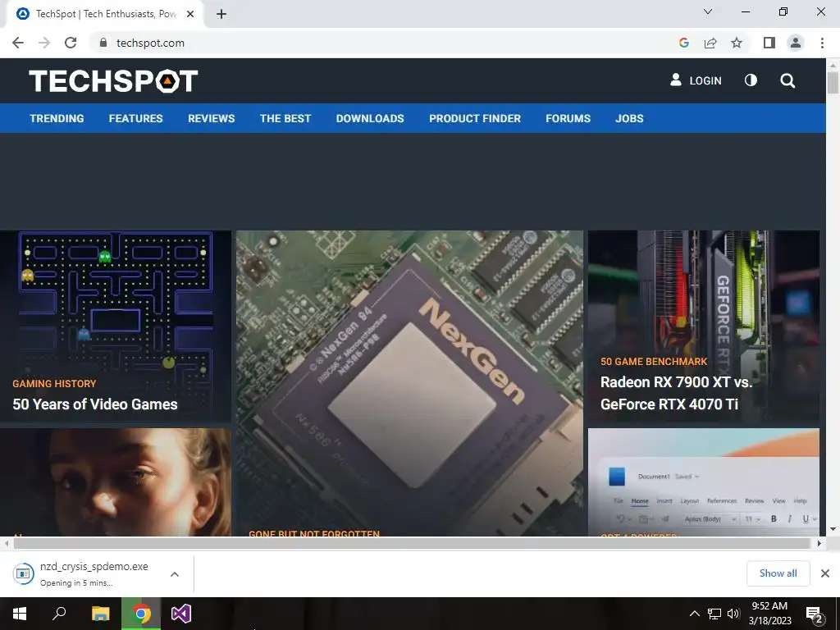
Task: Open the browser side panel
Action: click(769, 43)
